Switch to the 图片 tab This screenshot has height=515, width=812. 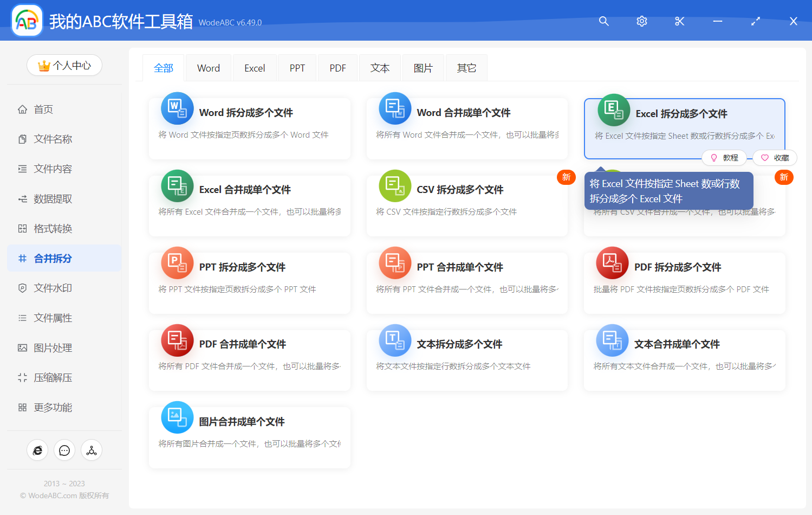point(423,67)
